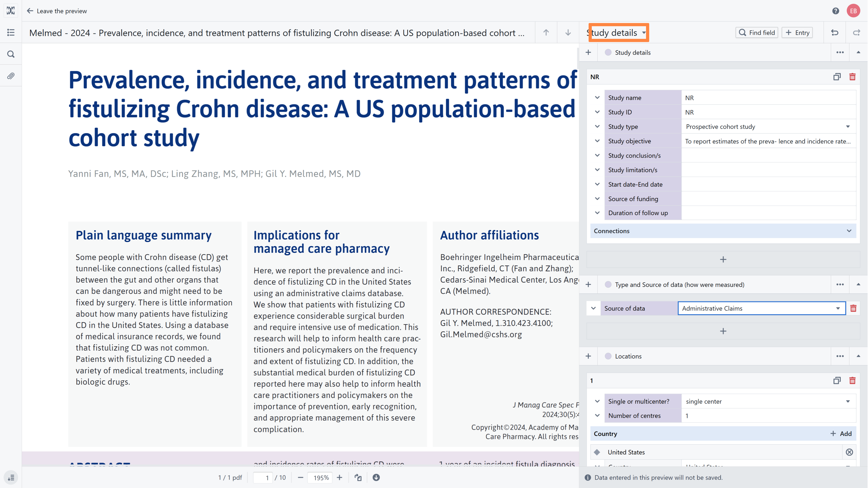The height and width of the screenshot is (488, 868).
Task: Expand the Number of centres field chevron
Action: coord(597,415)
